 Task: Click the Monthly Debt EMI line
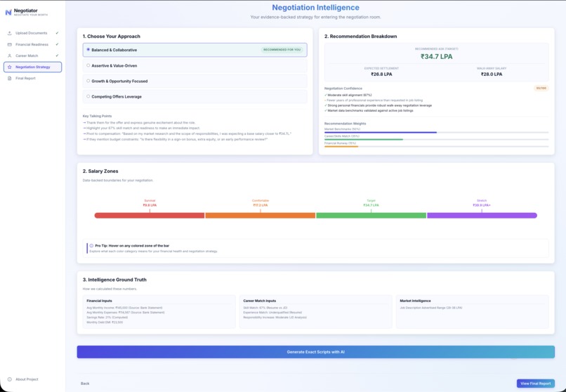tap(105, 322)
